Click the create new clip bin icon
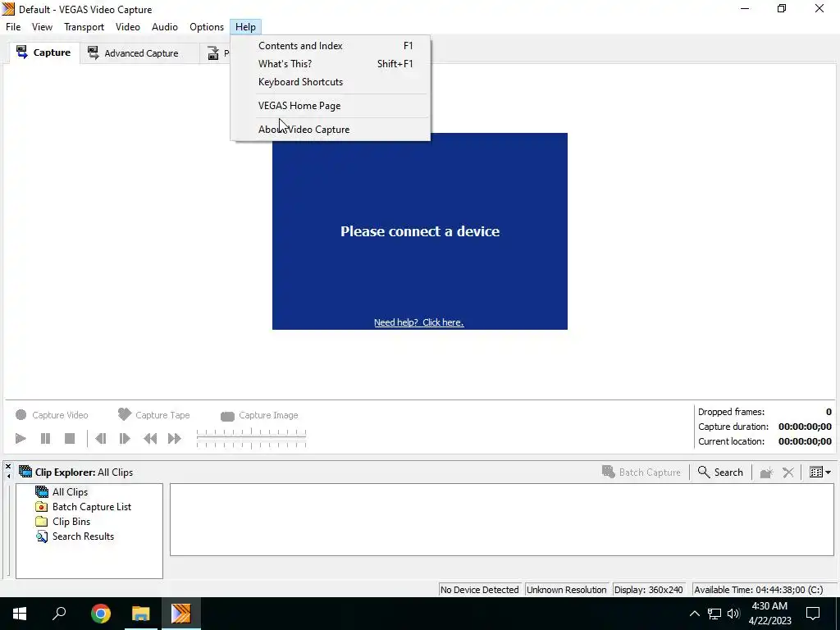 point(766,472)
